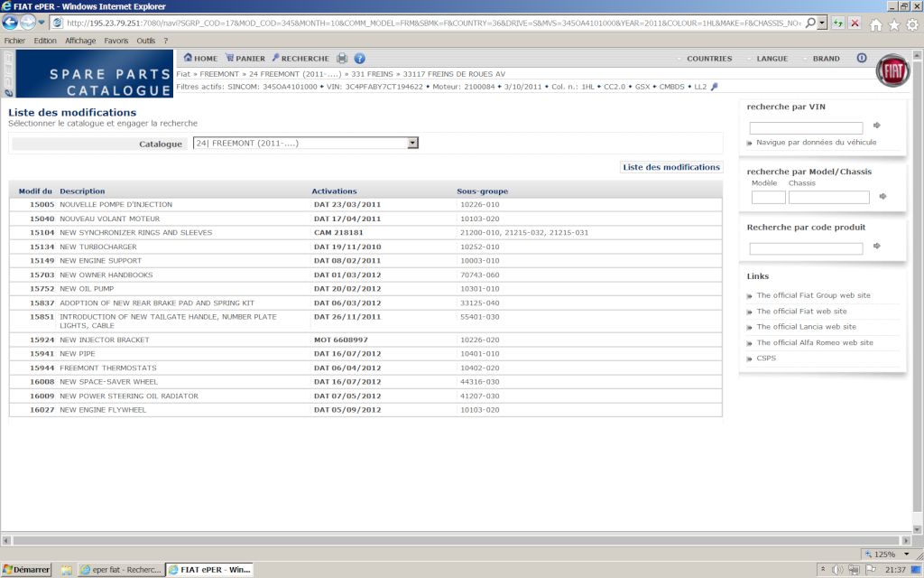Click activation CAM 218181

(x=338, y=233)
